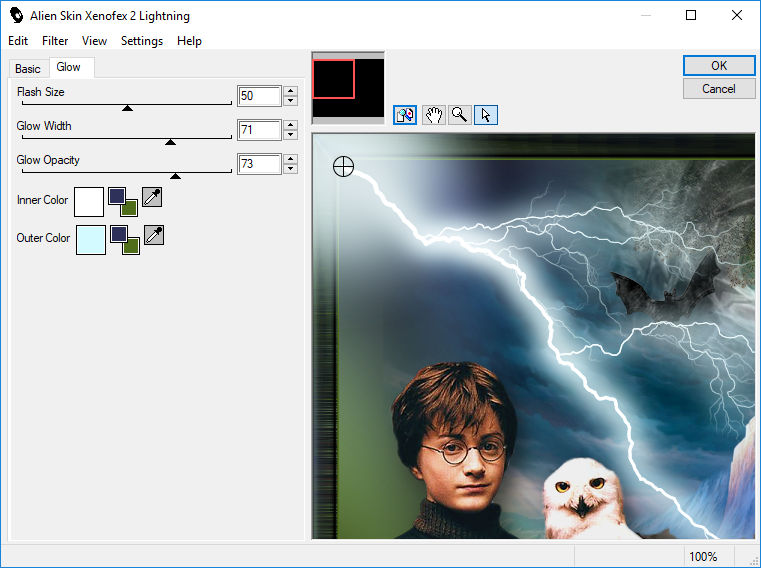This screenshot has width=761, height=568.
Task: Click the Glow Opacity slider handle
Action: pos(175,176)
